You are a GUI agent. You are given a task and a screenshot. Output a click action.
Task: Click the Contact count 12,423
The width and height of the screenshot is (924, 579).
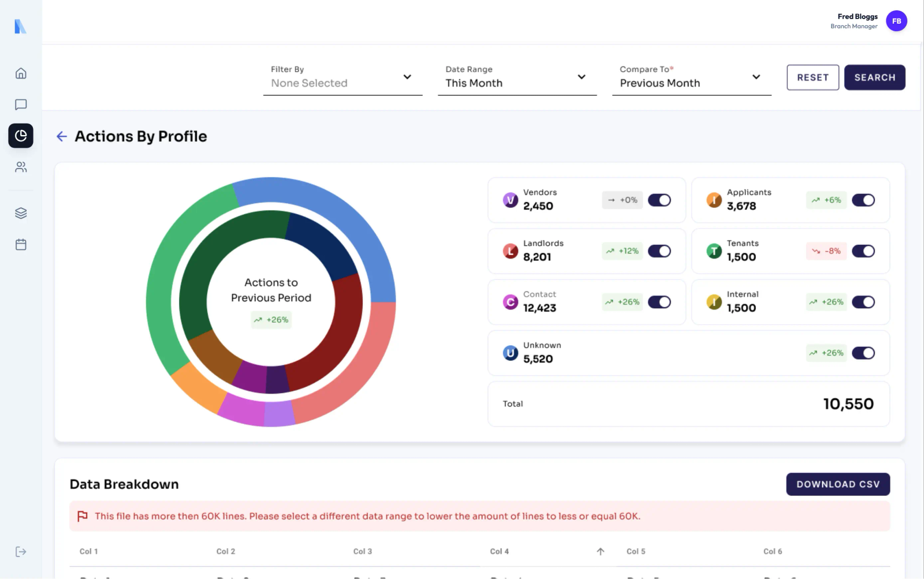[539, 308]
